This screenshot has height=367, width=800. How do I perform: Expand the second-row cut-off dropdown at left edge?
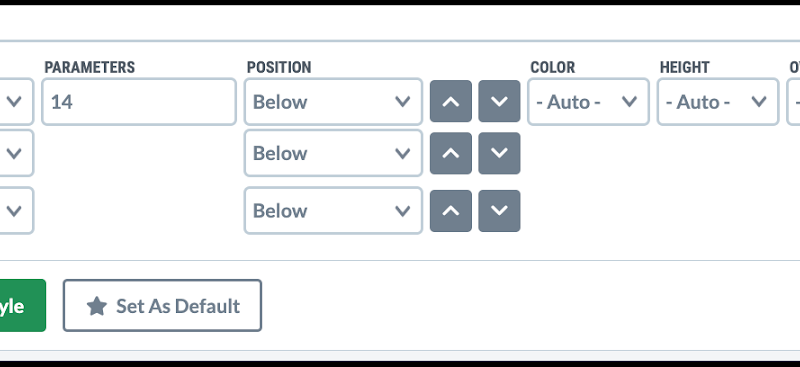16,153
